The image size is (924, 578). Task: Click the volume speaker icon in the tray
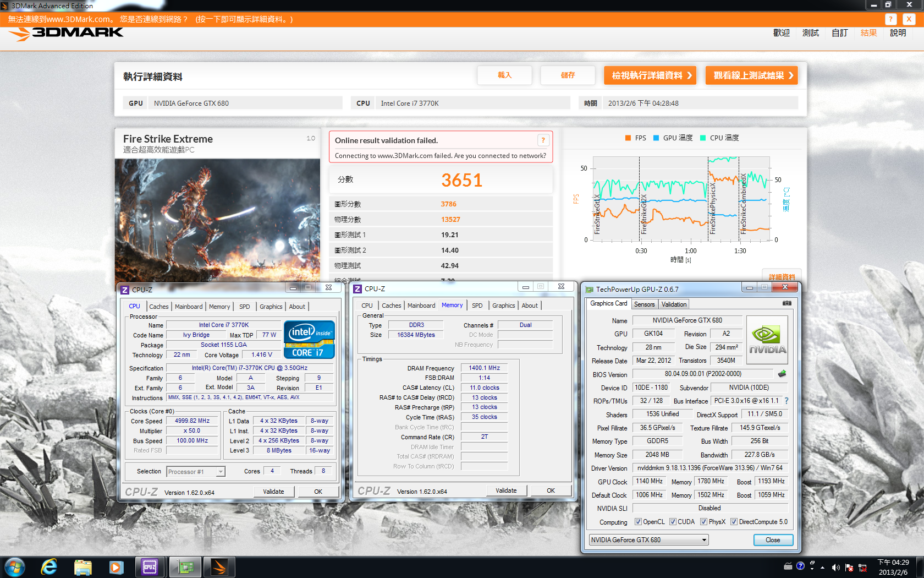[835, 568]
